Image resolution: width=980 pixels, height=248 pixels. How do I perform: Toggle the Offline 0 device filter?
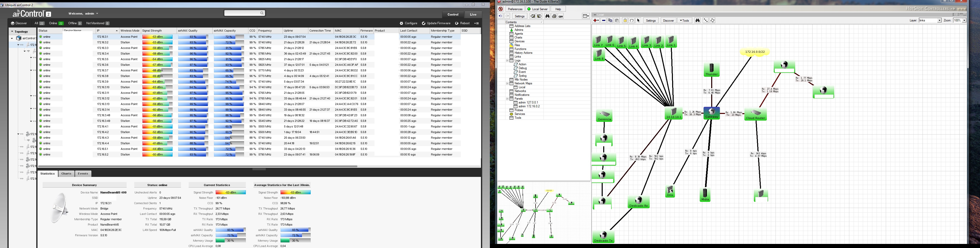75,23
